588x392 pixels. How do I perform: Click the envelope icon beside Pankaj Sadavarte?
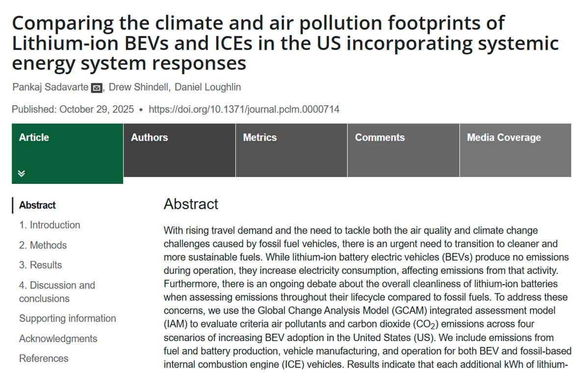tap(97, 88)
